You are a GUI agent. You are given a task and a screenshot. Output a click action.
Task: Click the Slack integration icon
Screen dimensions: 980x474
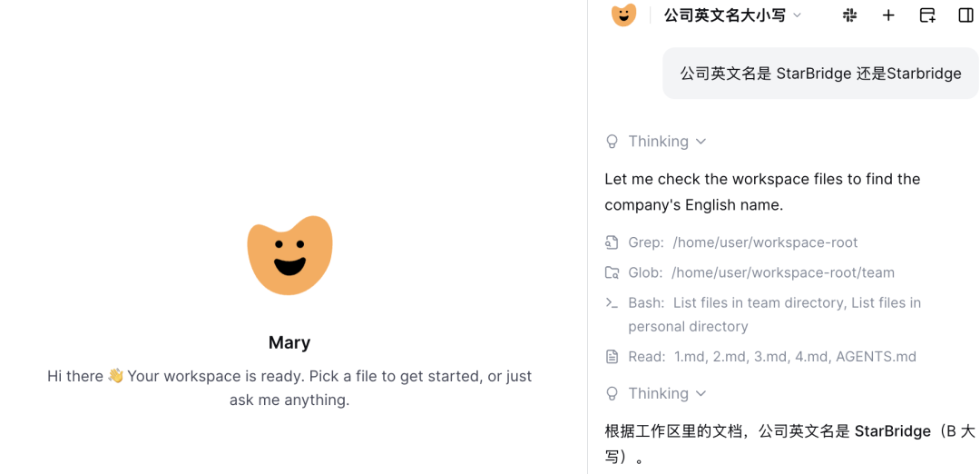click(x=849, y=15)
